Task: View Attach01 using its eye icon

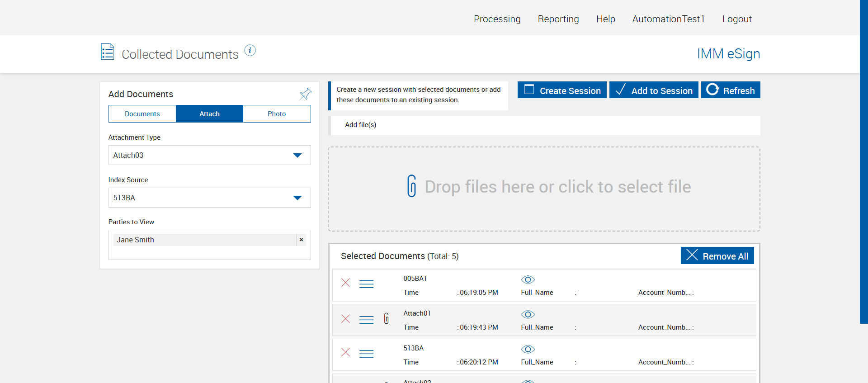Action: [528, 314]
